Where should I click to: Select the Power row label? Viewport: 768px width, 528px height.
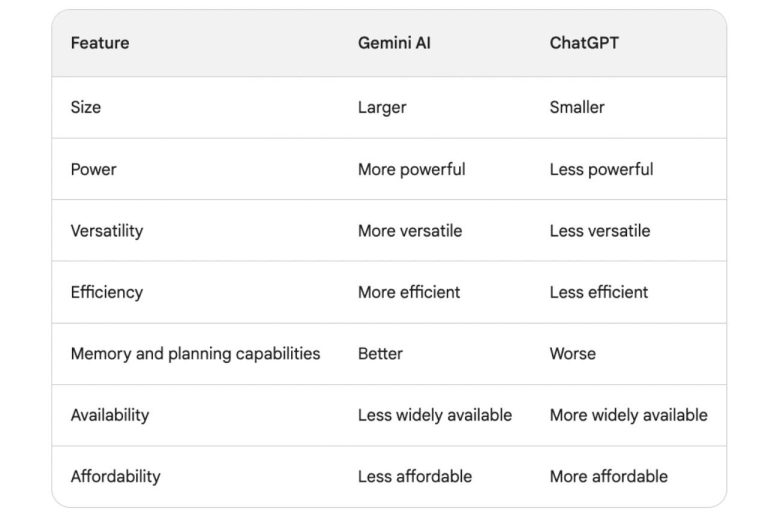94,169
